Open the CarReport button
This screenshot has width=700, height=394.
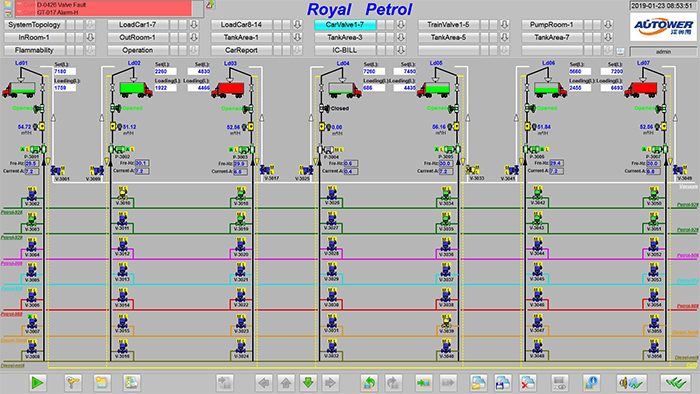click(x=241, y=50)
